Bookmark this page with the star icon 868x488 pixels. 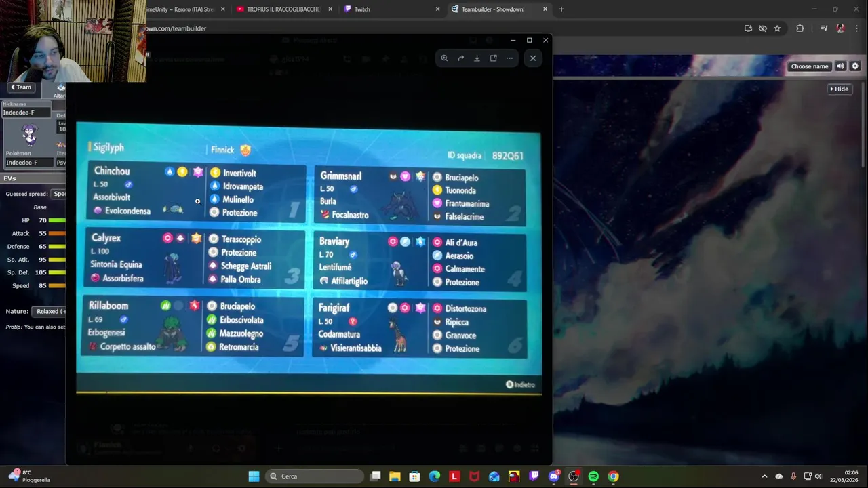pos(777,28)
